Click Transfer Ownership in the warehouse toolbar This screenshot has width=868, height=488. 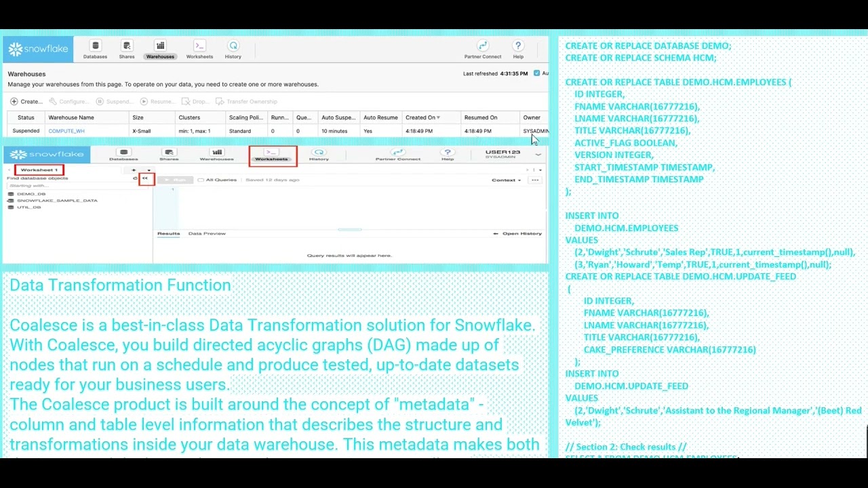(x=247, y=102)
